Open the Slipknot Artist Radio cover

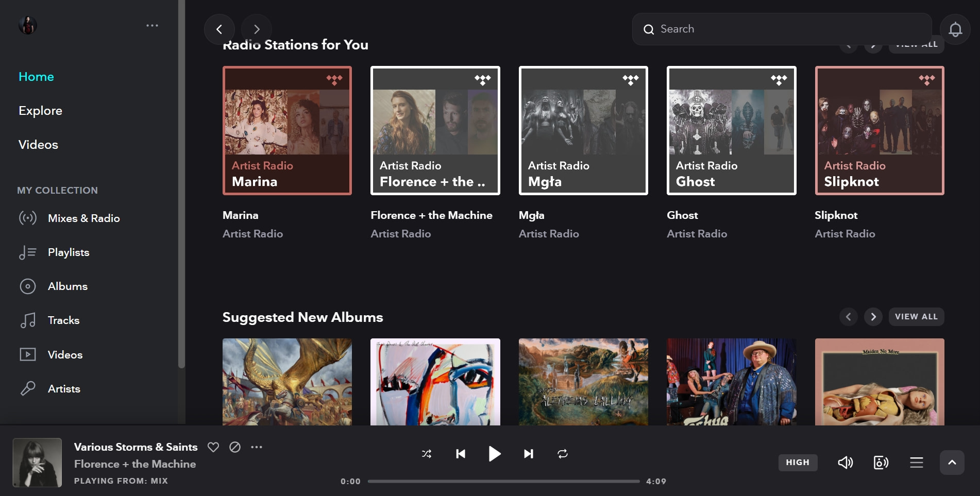pos(880,130)
